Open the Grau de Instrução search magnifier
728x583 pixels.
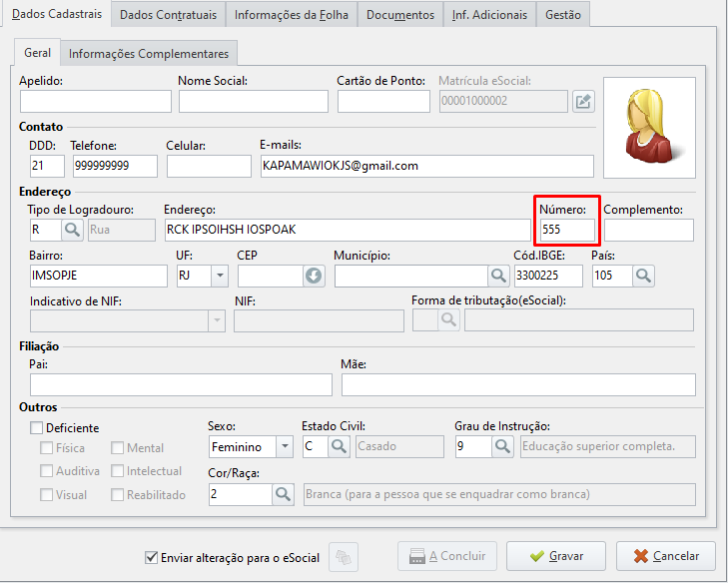(x=502, y=446)
